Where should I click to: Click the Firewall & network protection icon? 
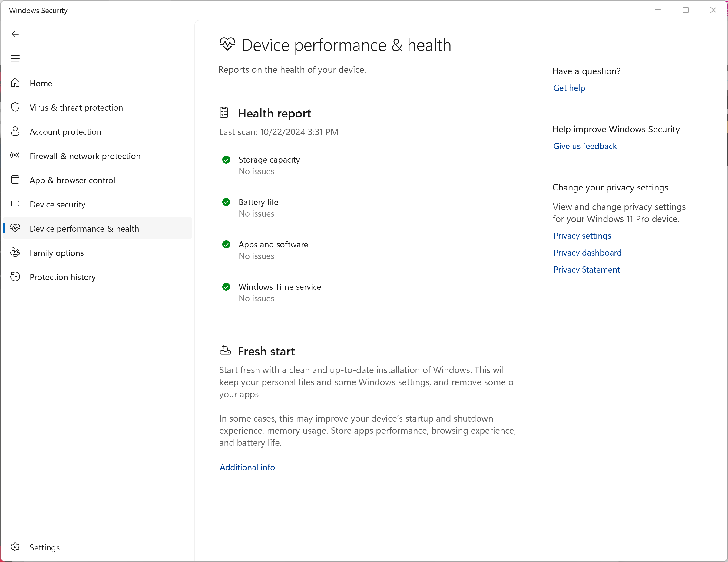[17, 156]
